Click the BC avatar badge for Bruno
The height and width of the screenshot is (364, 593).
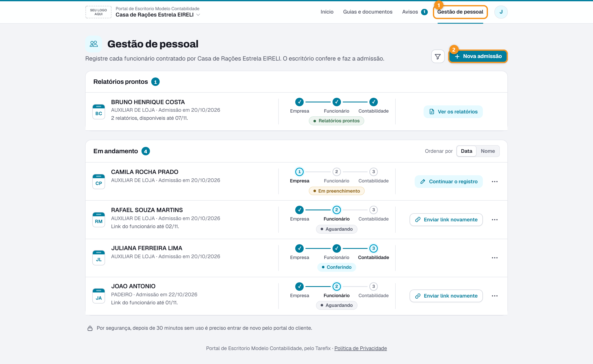[x=98, y=112]
